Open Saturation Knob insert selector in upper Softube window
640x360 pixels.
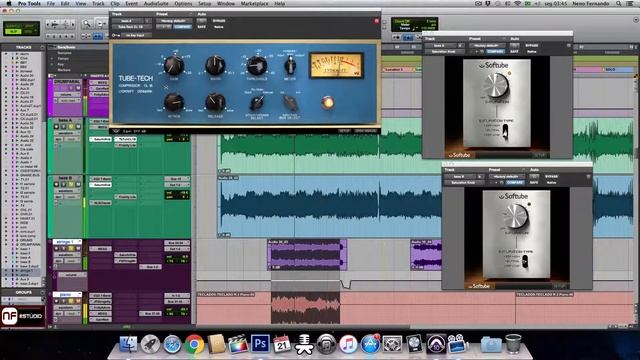point(444,52)
